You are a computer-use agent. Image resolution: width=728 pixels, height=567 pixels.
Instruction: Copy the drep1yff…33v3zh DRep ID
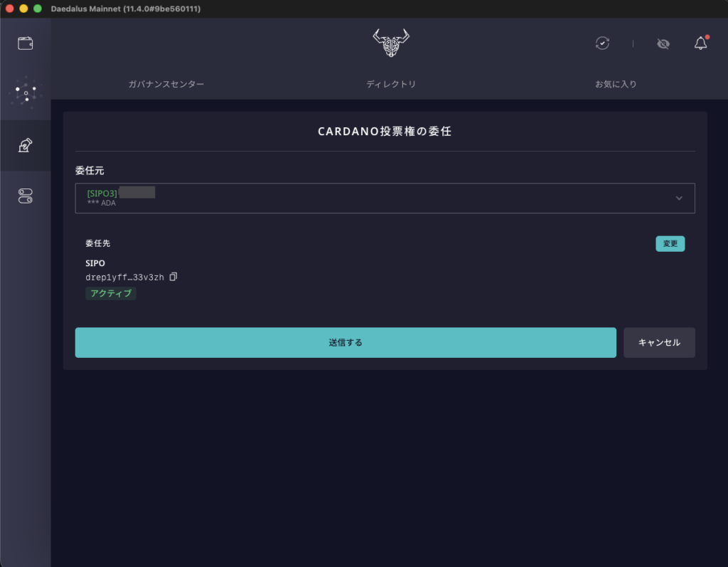click(173, 277)
